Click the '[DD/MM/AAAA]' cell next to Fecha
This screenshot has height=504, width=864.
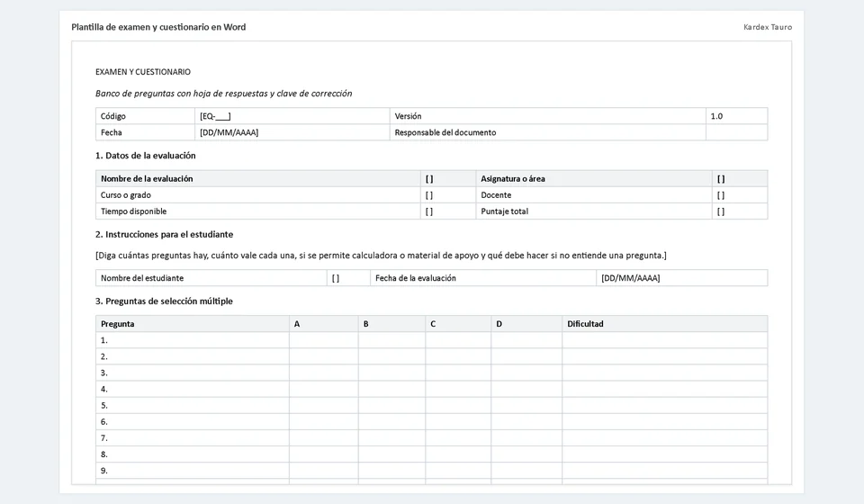(x=292, y=132)
